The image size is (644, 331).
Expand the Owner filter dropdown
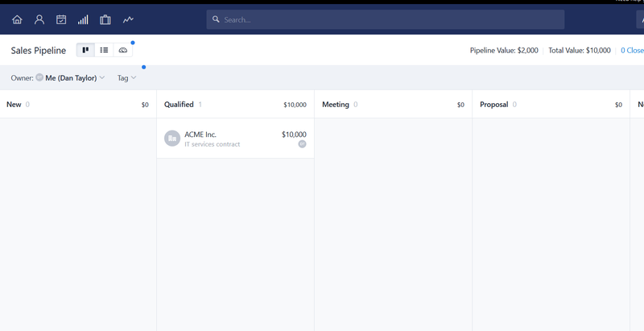[58, 77]
